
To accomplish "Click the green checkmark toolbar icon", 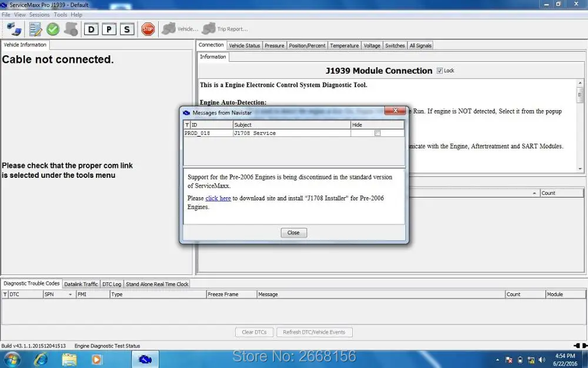I will [x=53, y=29].
